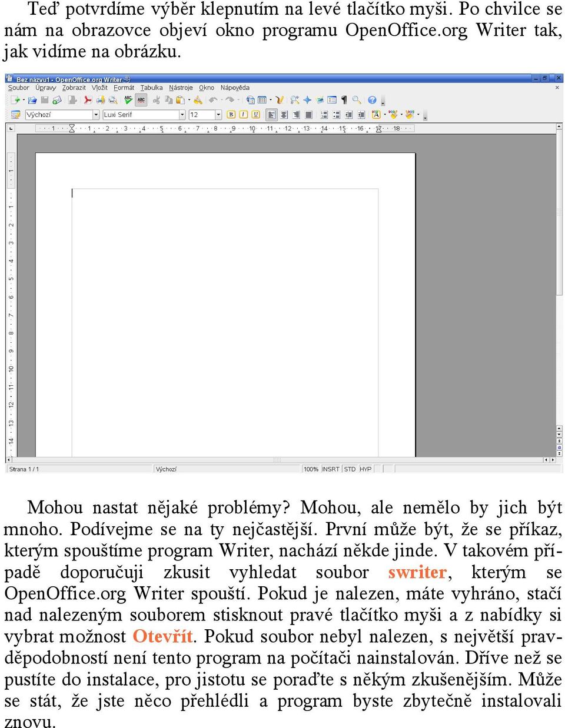Open the Vložit menu

[x=99, y=88]
